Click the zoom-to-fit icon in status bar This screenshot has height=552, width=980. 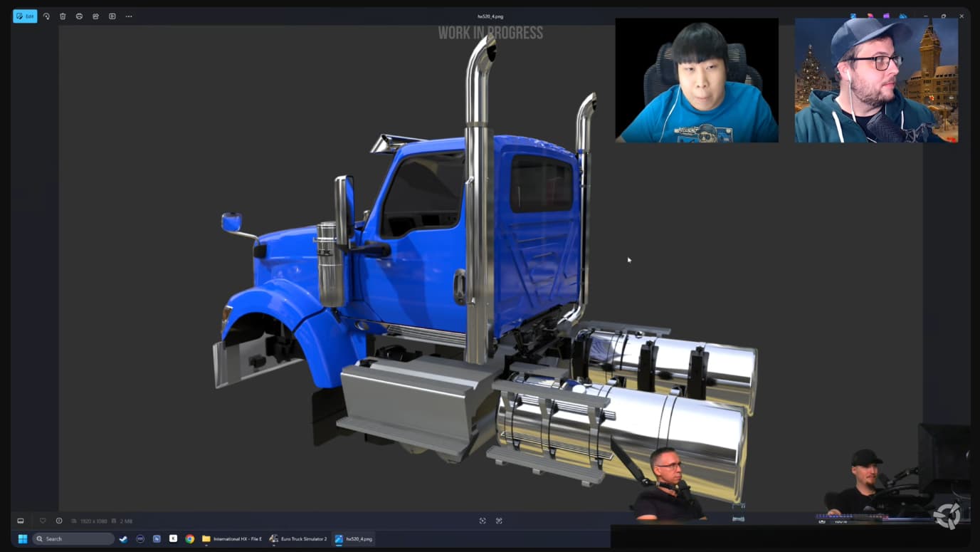click(x=483, y=521)
